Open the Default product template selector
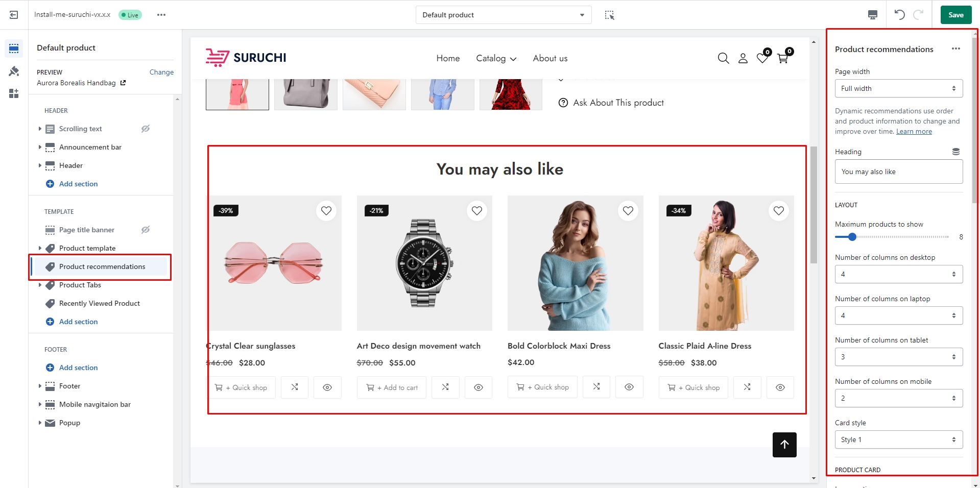Screen dimensions: 980x488 (503, 15)
